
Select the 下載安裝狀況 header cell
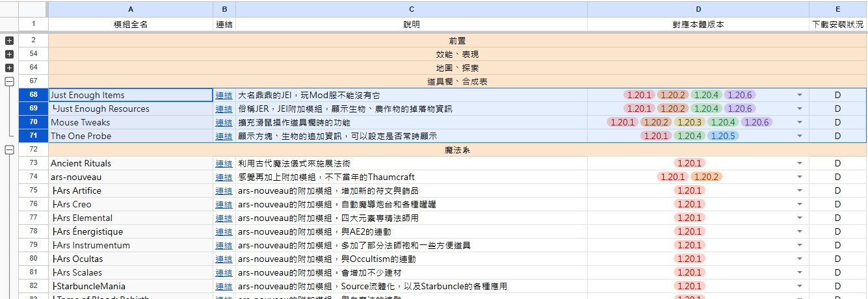(x=838, y=24)
